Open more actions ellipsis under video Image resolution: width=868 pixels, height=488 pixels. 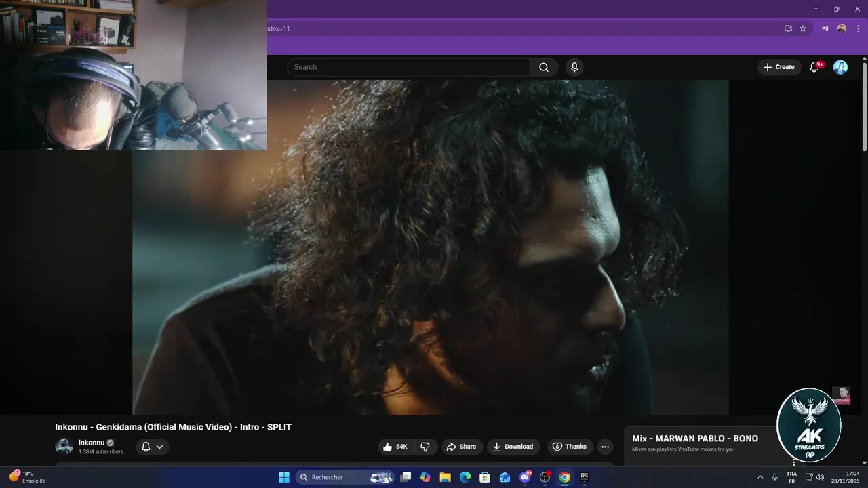pos(605,447)
